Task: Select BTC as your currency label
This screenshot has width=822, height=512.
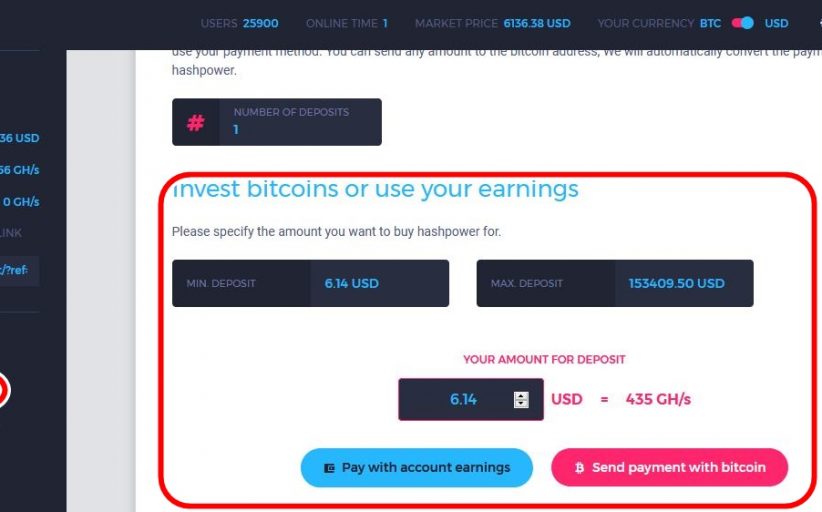Action: 710,23
